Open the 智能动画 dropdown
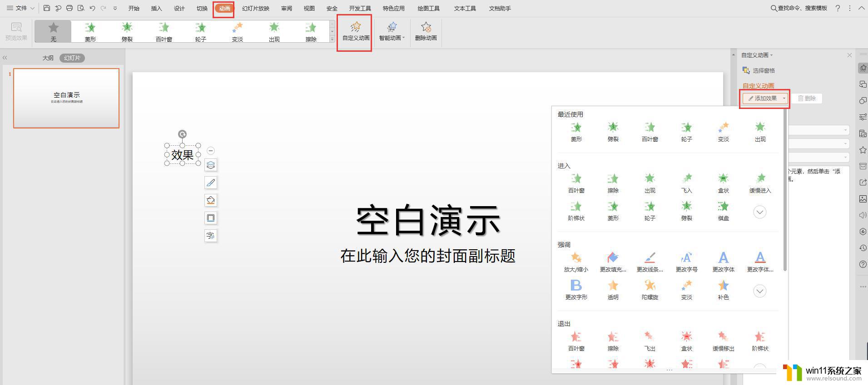The height and width of the screenshot is (385, 868). pyautogui.click(x=392, y=32)
